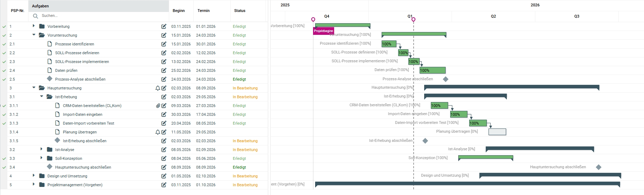Click the Projektbeginn label in the timeline
Viewport: 644px width, 195px height.
pyautogui.click(x=324, y=31)
